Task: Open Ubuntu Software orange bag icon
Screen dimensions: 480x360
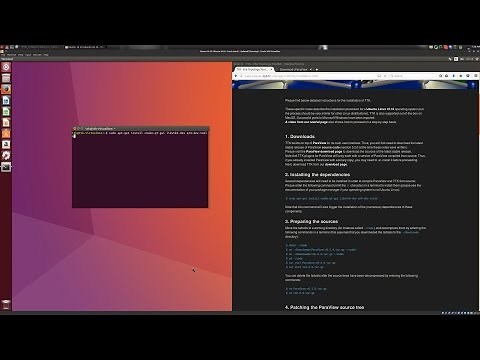Action: (x=6, y=133)
